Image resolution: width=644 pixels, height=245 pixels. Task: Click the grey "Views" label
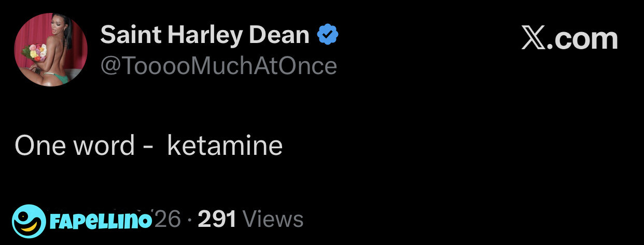tap(273, 220)
